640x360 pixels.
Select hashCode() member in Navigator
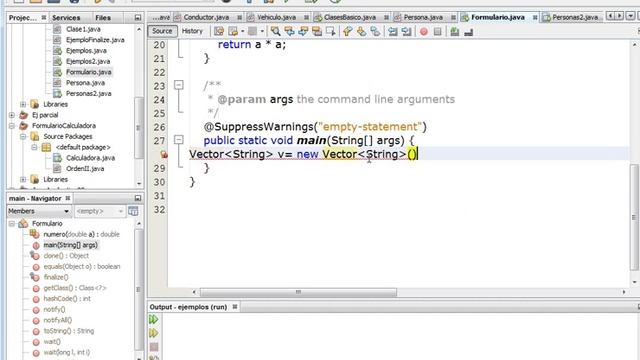(x=67, y=299)
